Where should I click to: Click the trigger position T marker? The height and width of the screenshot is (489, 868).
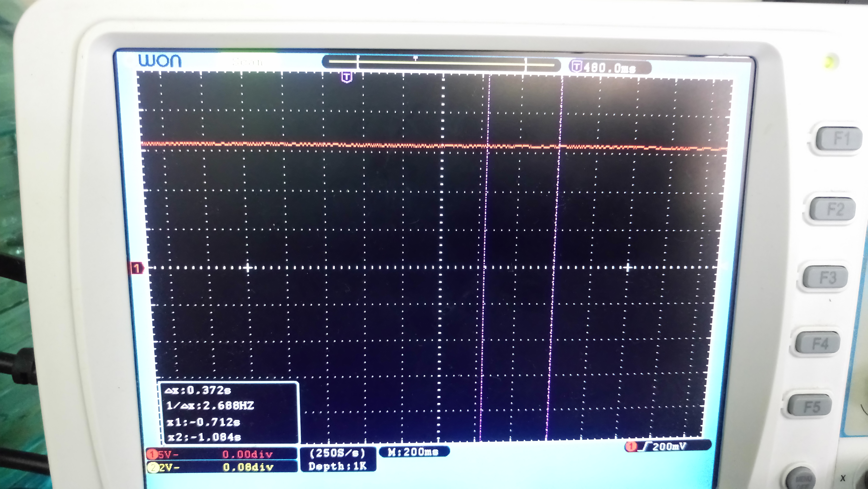346,77
